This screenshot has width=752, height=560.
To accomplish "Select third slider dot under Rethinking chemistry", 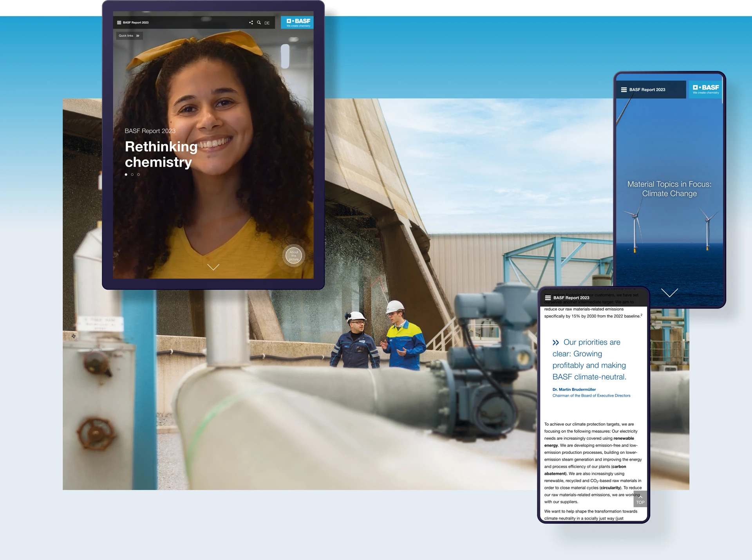I will (139, 175).
